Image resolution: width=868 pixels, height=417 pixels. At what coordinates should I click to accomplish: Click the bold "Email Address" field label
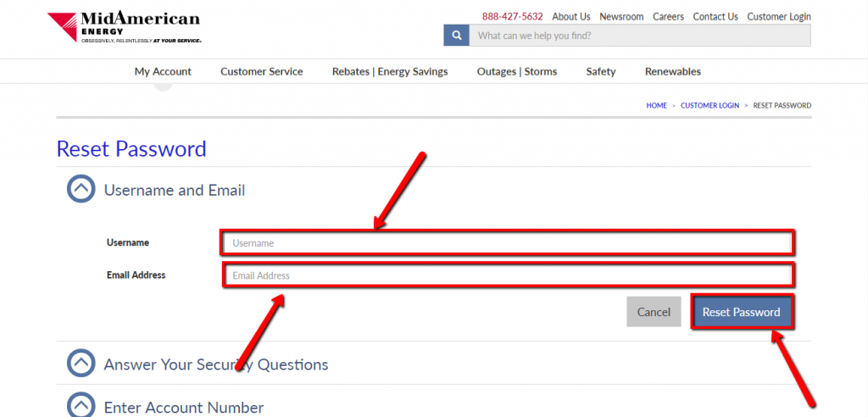click(x=136, y=275)
